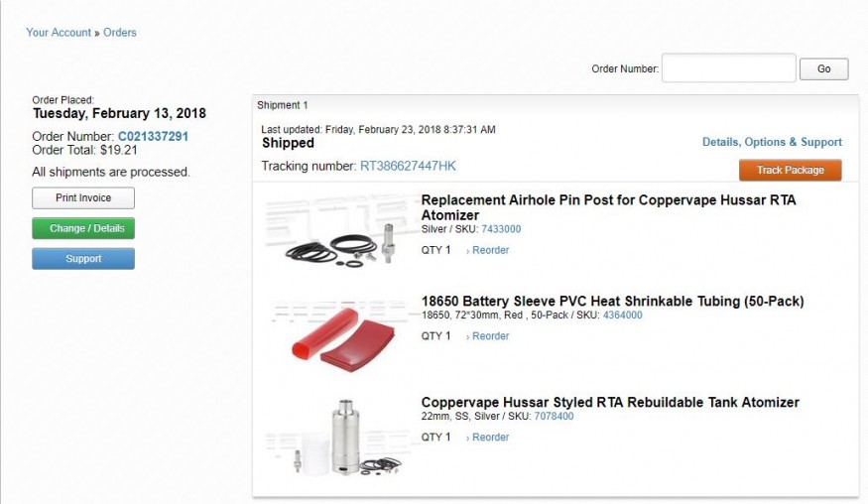Focus the Order Number search field
Image resolution: width=868 pixels, height=504 pixels.
[x=728, y=68]
